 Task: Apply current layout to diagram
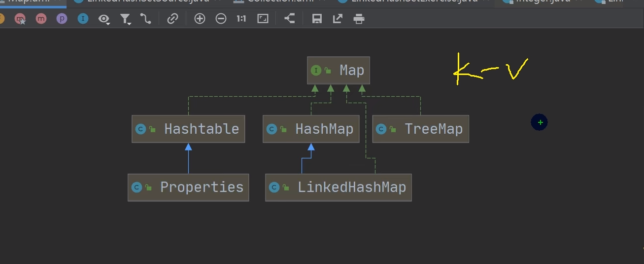pos(290,19)
